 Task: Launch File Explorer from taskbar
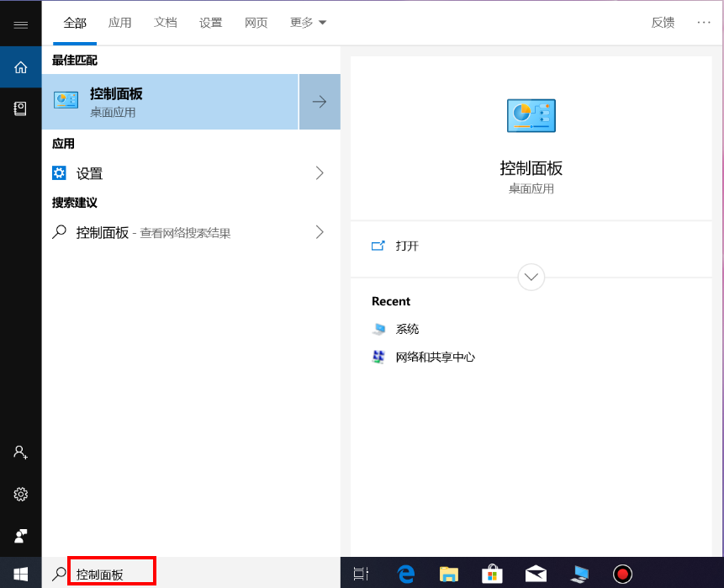pos(450,574)
